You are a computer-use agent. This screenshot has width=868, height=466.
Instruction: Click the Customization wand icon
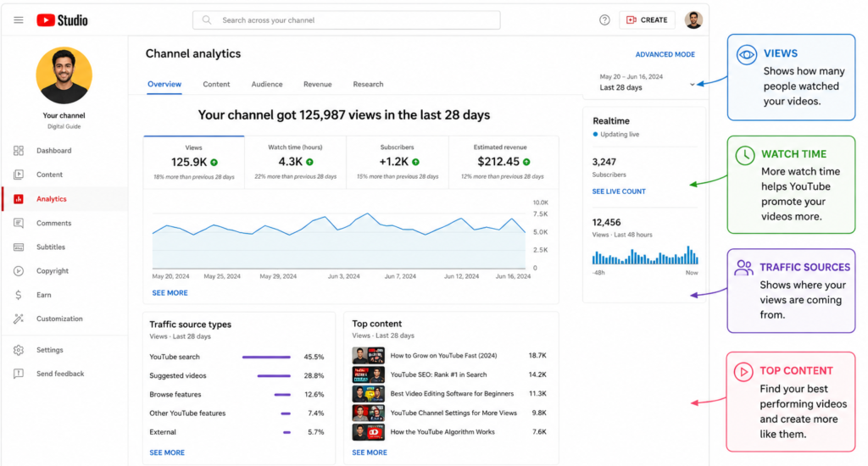click(x=19, y=319)
